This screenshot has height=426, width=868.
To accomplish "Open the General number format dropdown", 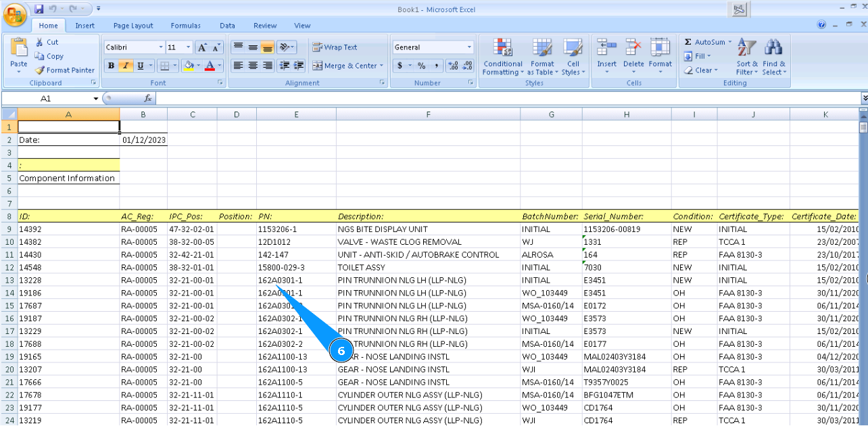I will coord(469,47).
